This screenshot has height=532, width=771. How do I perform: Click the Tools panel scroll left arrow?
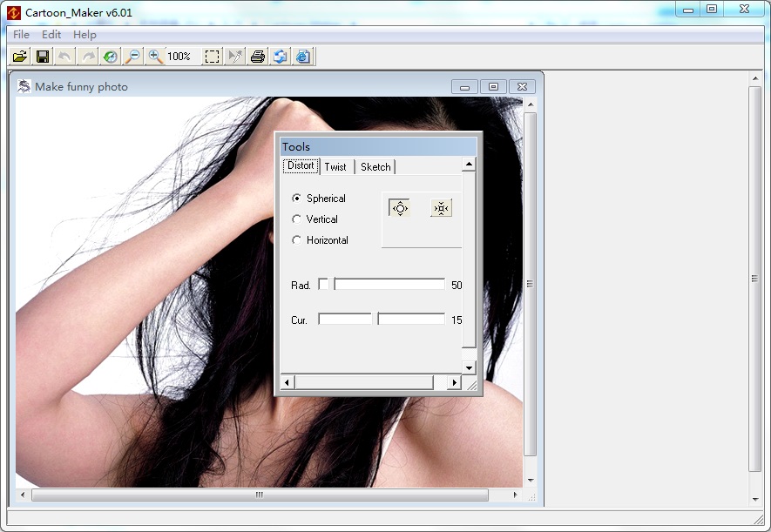tap(287, 381)
